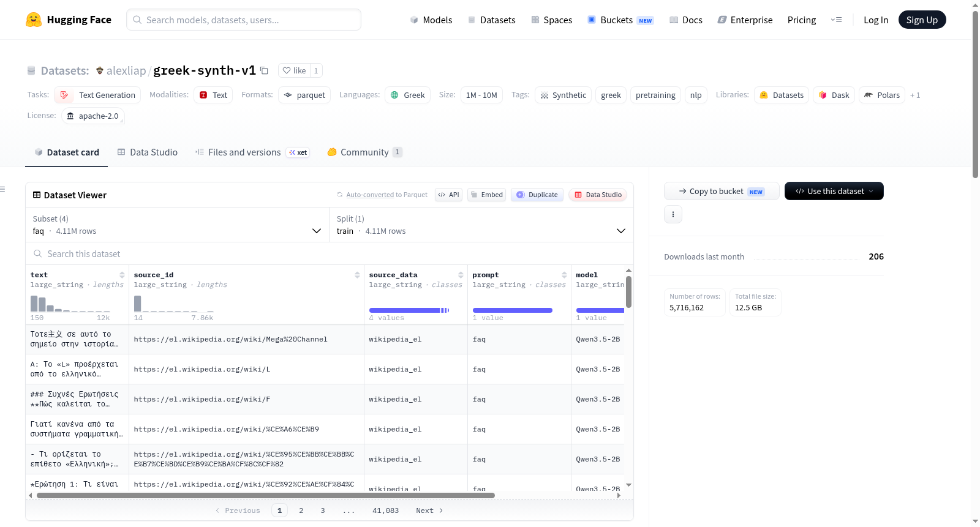Select the parquet format tag
The height and width of the screenshot is (527, 980).
[x=304, y=95]
